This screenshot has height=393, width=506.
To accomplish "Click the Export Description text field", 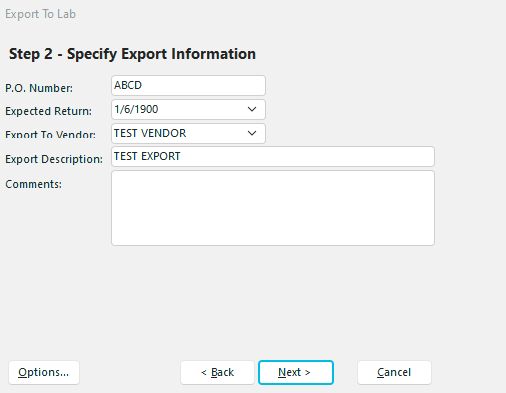I will (273, 156).
